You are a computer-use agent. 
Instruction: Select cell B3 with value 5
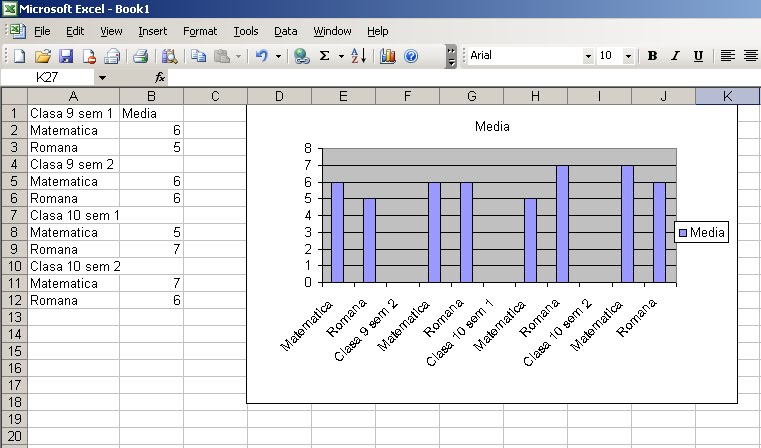click(151, 147)
